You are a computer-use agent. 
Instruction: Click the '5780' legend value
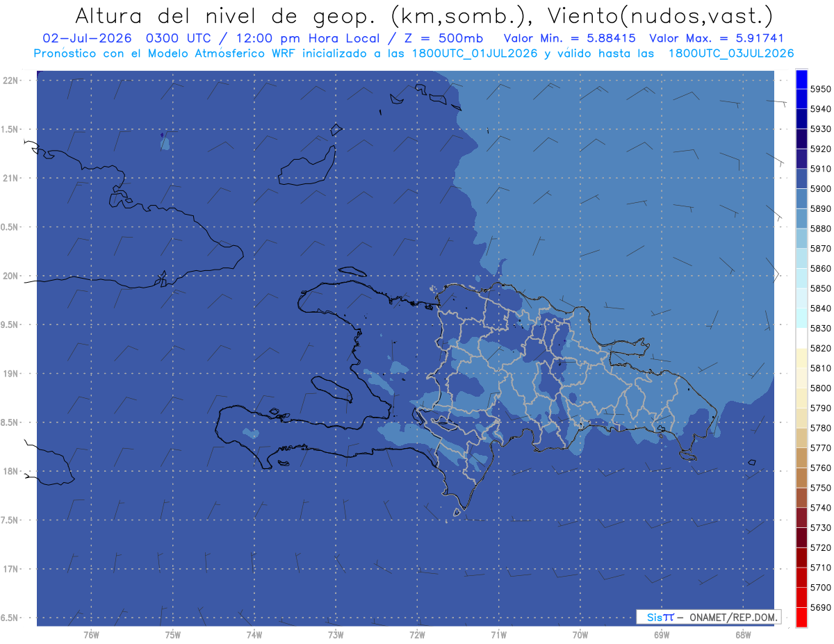[x=820, y=428]
